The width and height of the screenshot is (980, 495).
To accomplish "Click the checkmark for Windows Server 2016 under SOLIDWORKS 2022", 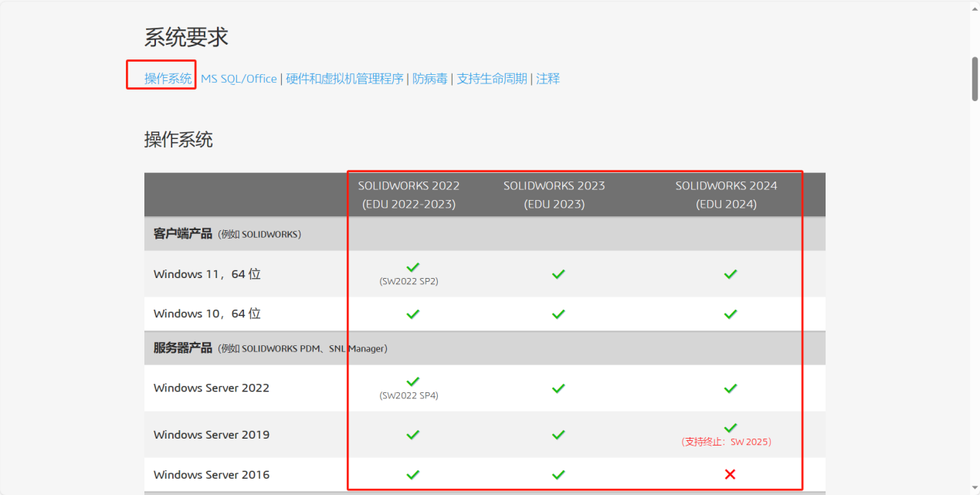I will (x=412, y=474).
